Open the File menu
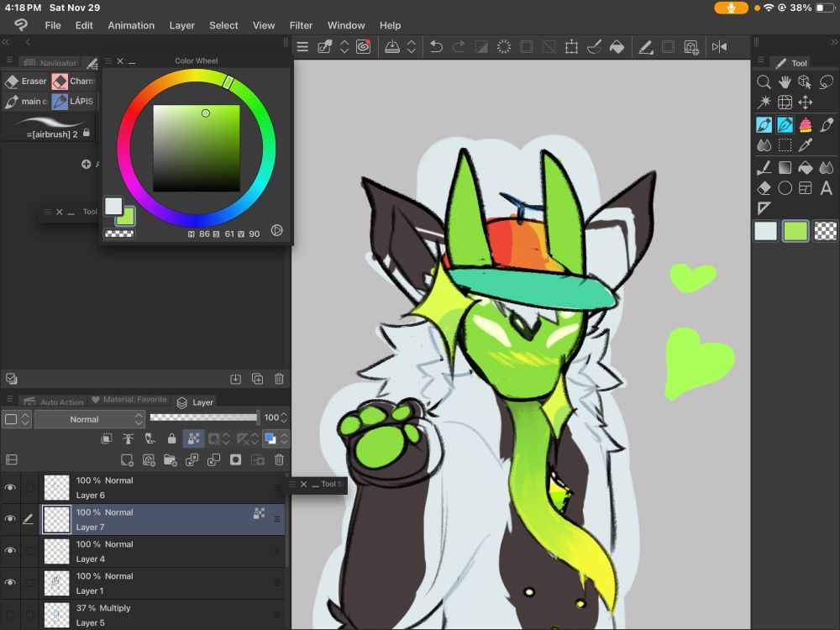The width and height of the screenshot is (840, 630). [x=52, y=25]
